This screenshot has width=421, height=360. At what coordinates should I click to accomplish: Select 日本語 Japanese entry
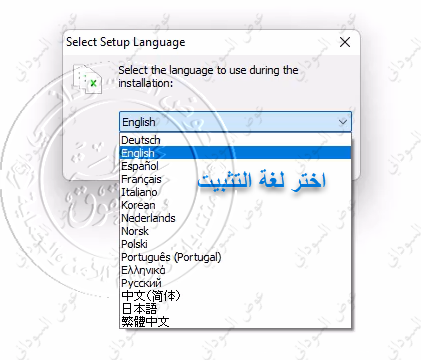pos(235,309)
